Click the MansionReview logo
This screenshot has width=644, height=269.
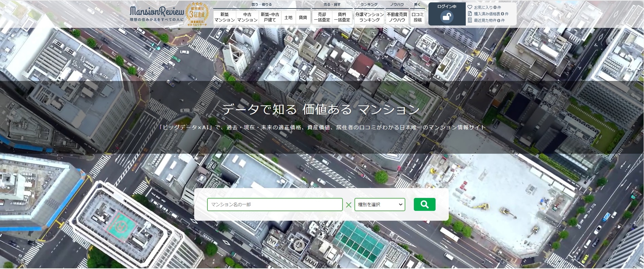click(x=157, y=14)
